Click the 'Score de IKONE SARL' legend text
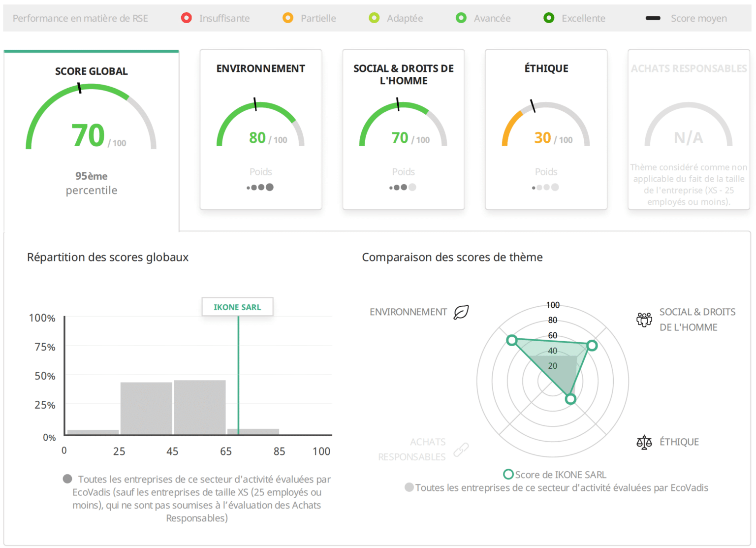 click(561, 475)
